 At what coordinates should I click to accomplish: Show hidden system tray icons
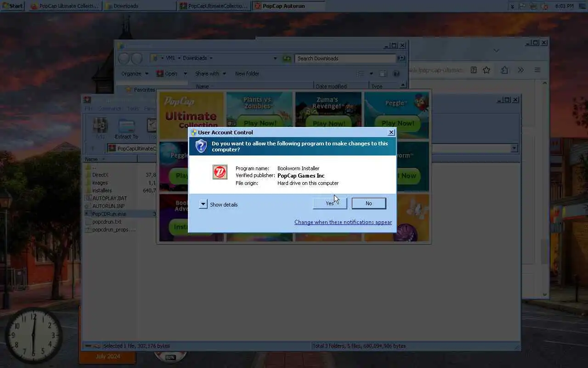[x=513, y=6]
